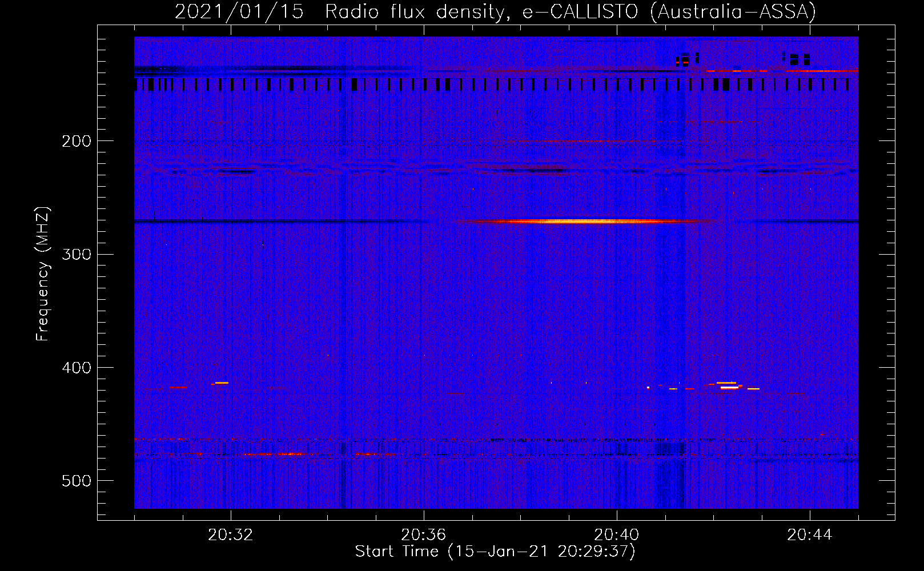
Task: Click the 200 MHz frequency tick label
Action: click(77, 141)
